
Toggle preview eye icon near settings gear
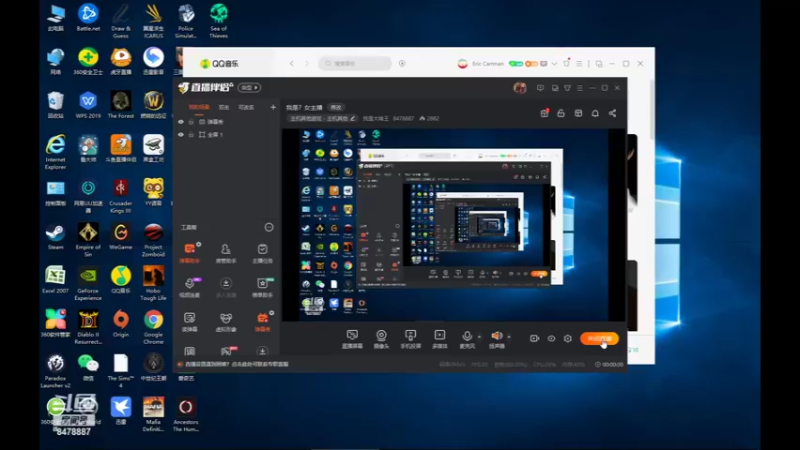552,338
